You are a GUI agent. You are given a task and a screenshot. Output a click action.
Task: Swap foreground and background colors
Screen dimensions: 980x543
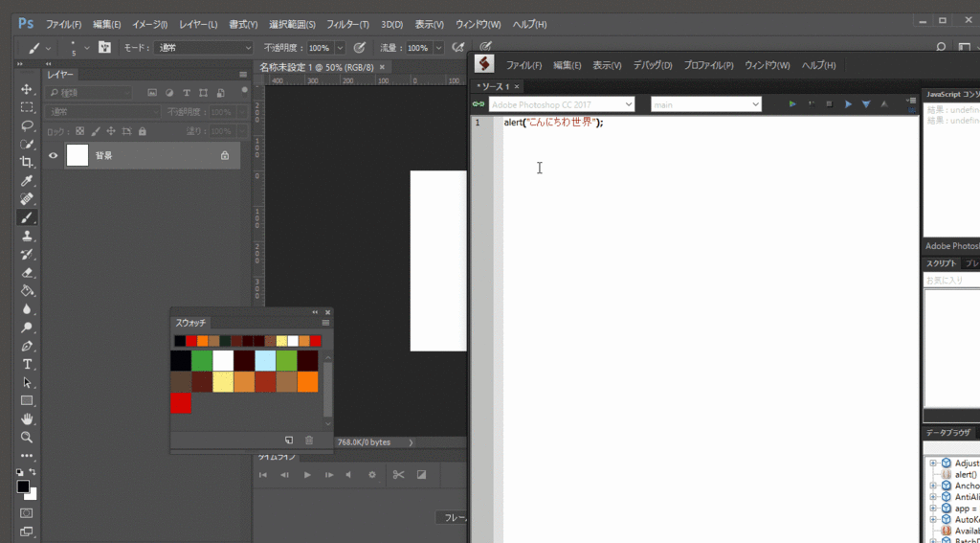(33, 472)
